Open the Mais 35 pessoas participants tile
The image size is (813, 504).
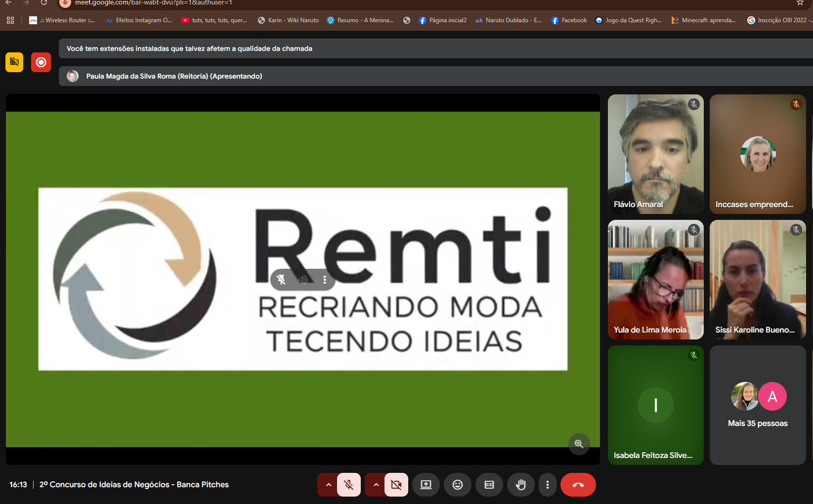pyautogui.click(x=758, y=405)
